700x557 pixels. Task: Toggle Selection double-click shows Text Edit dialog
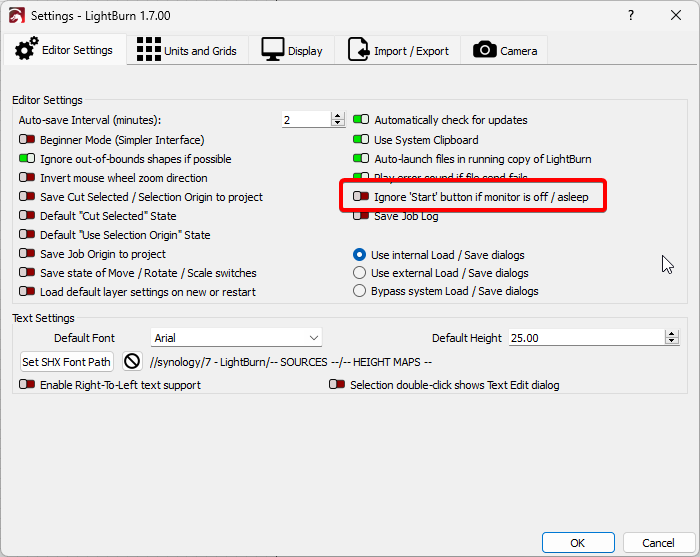[x=337, y=384]
